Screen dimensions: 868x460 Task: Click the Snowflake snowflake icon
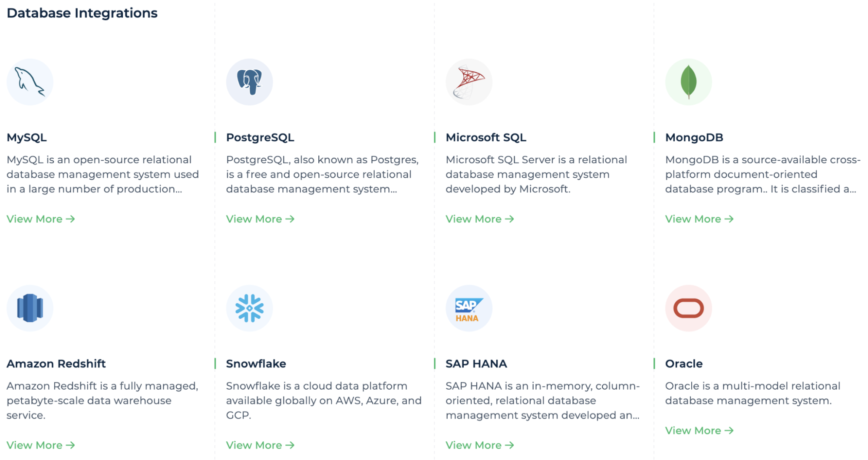click(x=249, y=308)
